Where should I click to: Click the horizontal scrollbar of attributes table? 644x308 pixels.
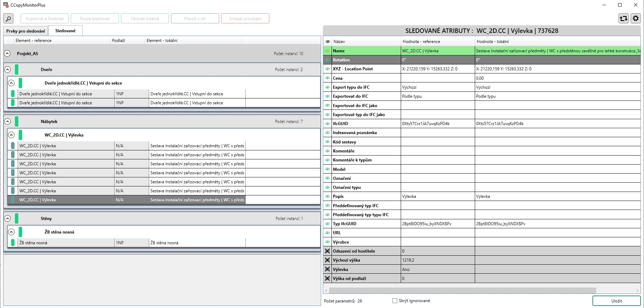pyautogui.click(x=462, y=290)
